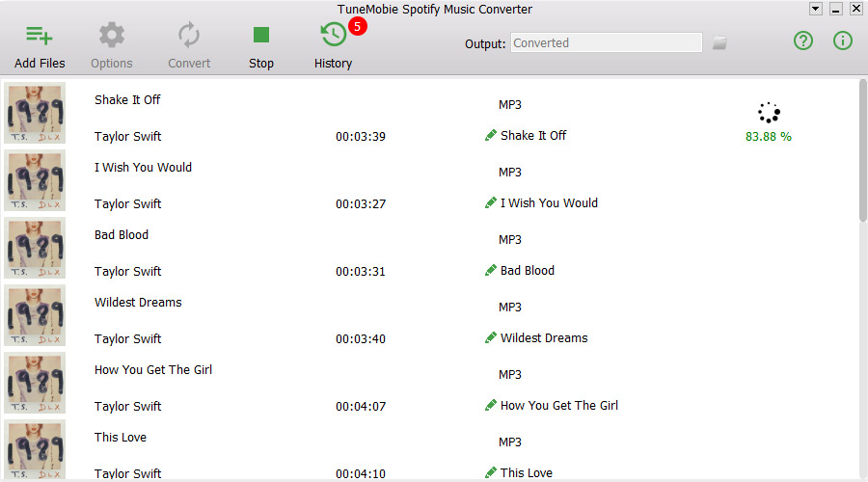Click the Output path input field
Screen dimensions: 868x482
click(607, 42)
